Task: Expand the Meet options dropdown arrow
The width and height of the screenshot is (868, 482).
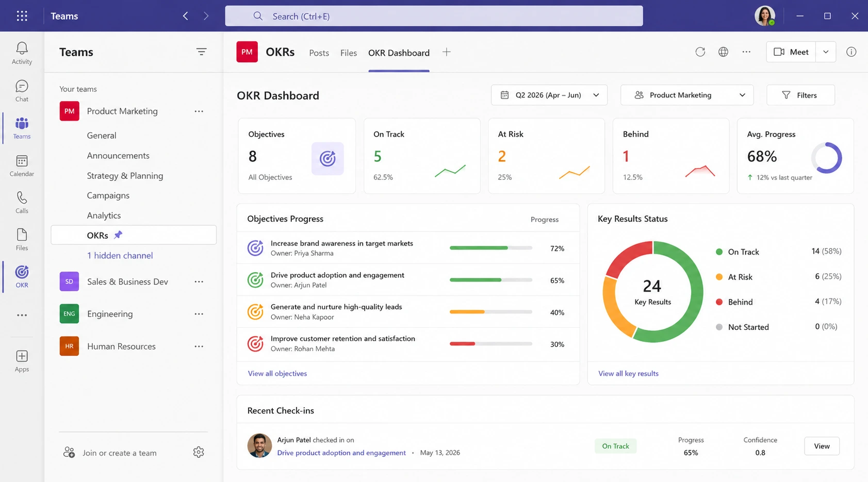Action: pyautogui.click(x=826, y=52)
